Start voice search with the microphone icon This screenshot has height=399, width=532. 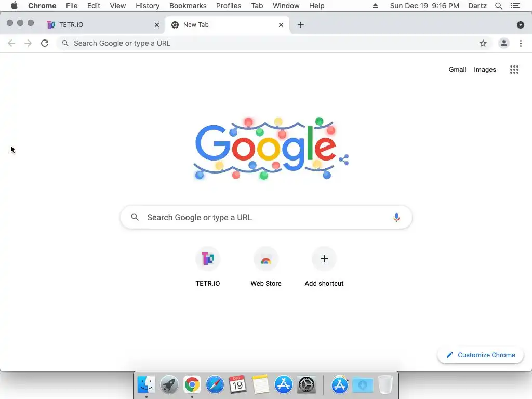click(396, 217)
